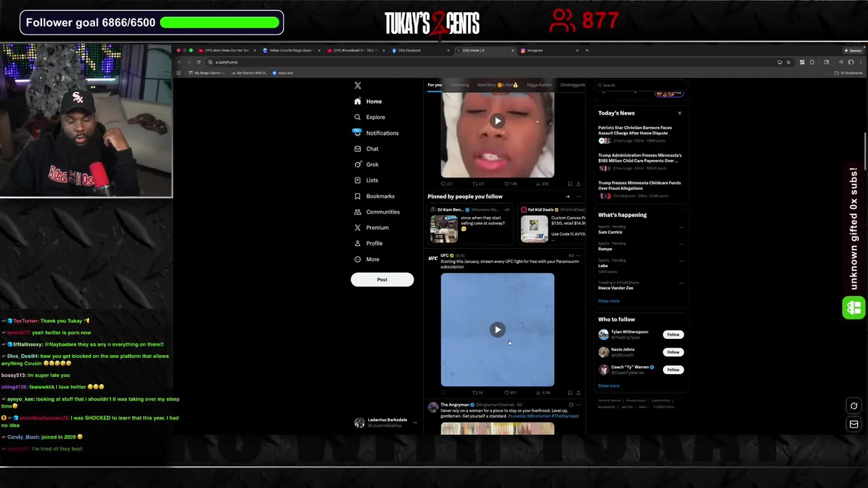Open Fat Kid Deals canvas thumbnail
Image resolution: width=868 pixels, height=488 pixels.
pyautogui.click(x=534, y=229)
